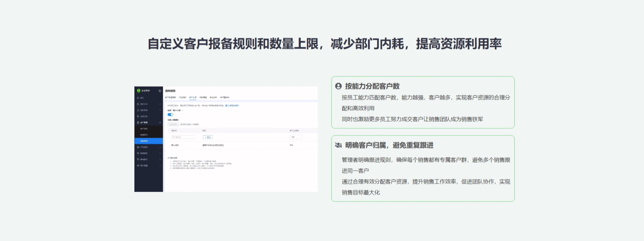
Task: Click the home icon in sidebar
Action: point(138,98)
